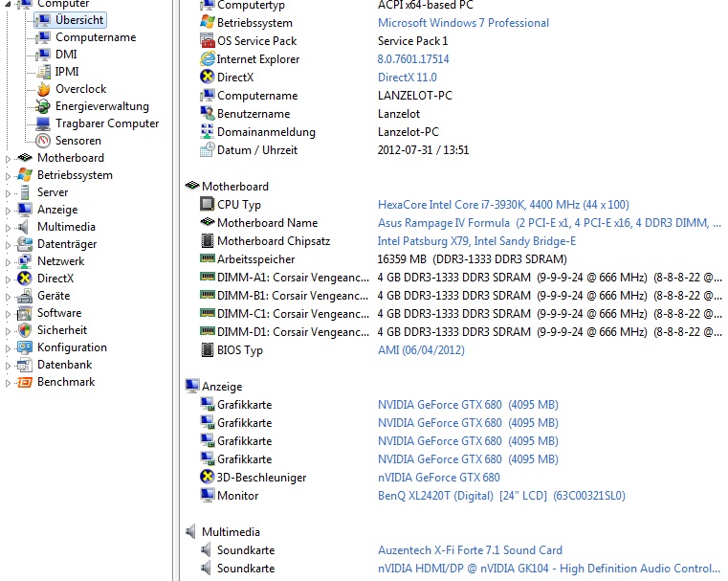Viewport: 728px width, 581px height.
Task: Select the DIMM-A1: Corsair Vengeance row
Action: (x=460, y=278)
